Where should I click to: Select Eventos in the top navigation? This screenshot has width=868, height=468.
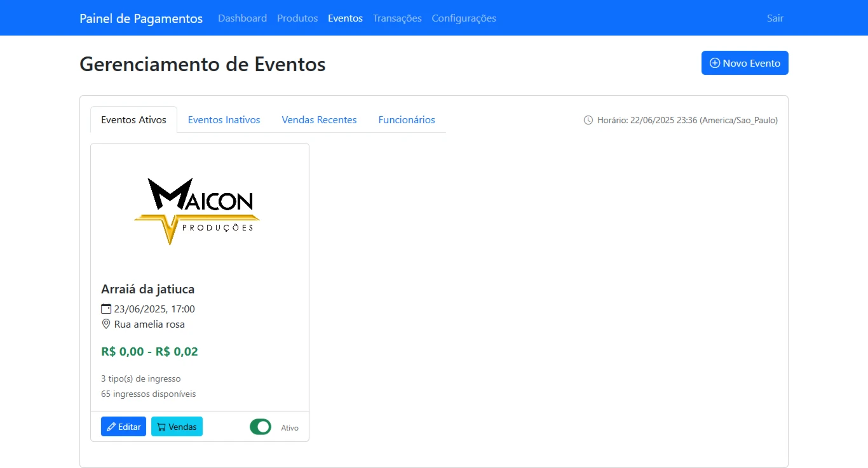[x=345, y=18]
